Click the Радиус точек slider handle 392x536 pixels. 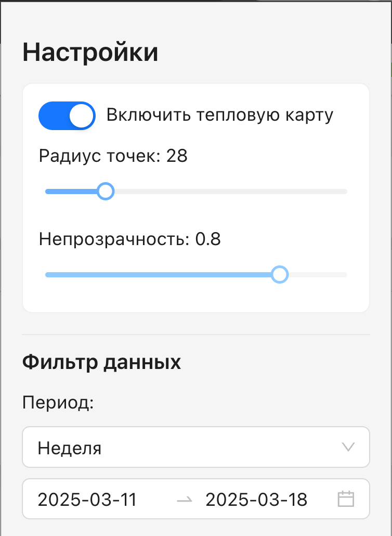[x=106, y=192]
